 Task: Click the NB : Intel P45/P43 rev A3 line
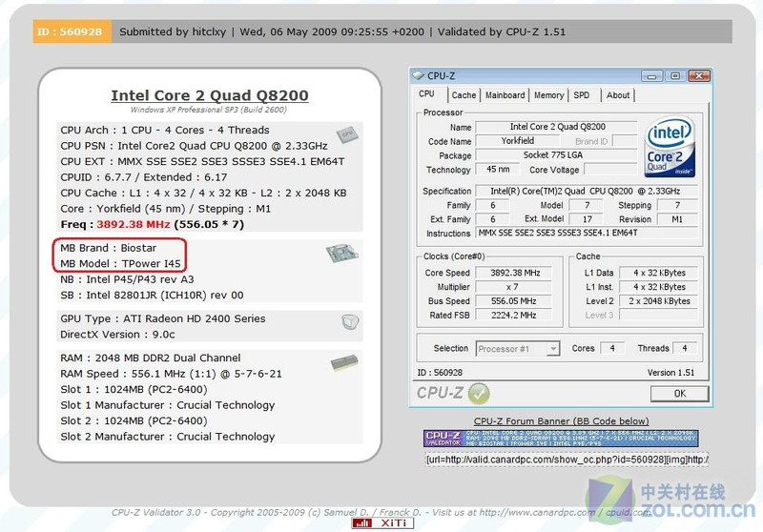pos(127,279)
